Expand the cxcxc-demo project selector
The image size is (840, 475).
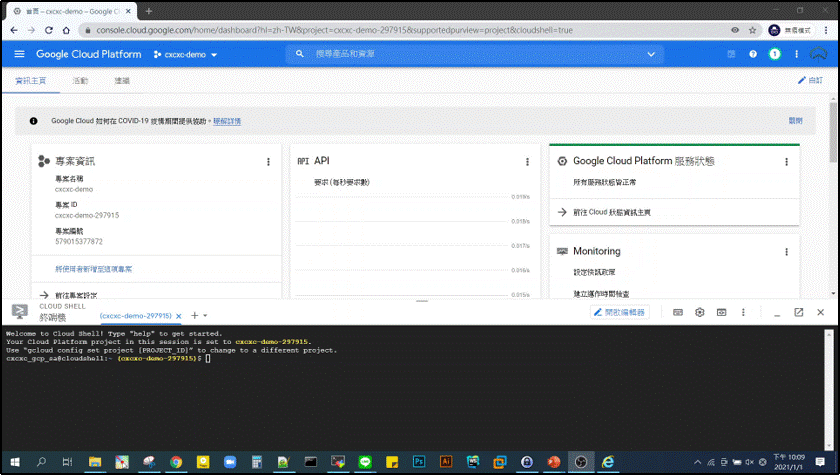(186, 54)
